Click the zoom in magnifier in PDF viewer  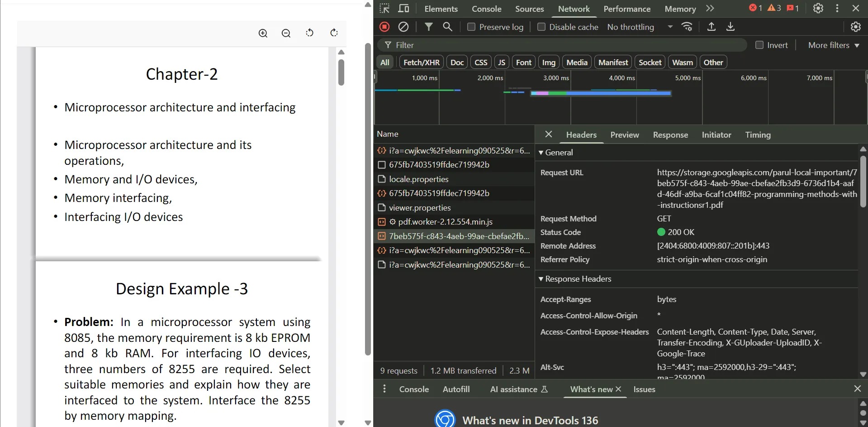(263, 33)
